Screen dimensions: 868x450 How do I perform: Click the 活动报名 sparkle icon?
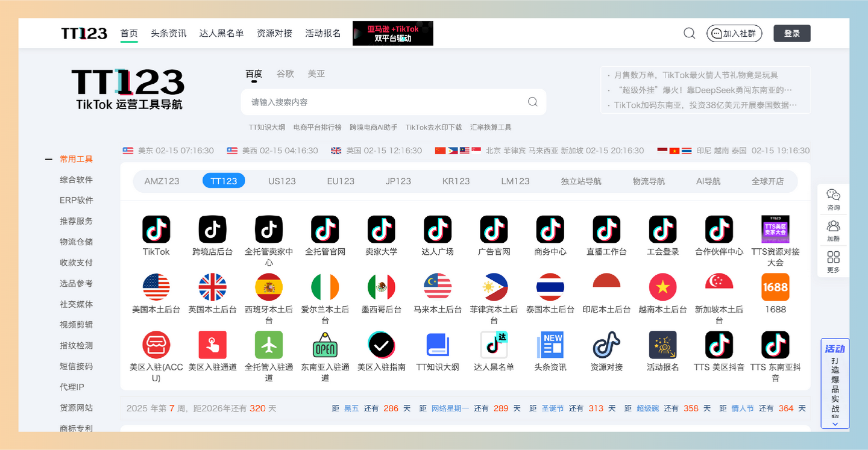662,345
